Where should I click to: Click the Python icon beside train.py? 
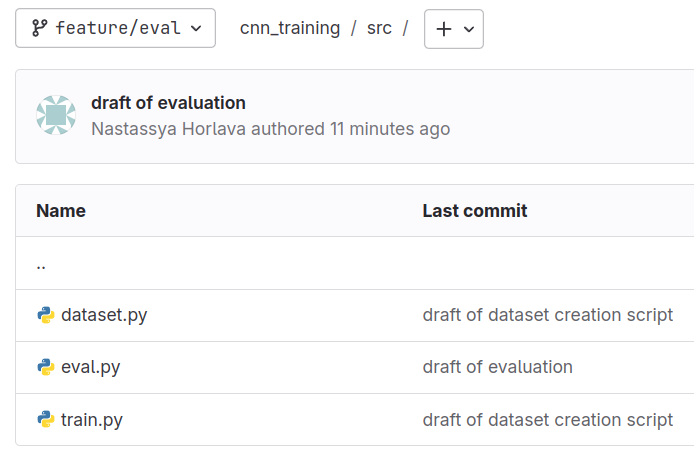coord(45,419)
